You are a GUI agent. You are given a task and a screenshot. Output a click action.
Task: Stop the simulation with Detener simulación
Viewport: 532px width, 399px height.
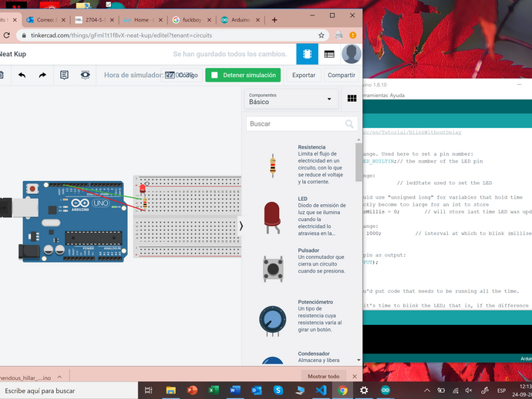(243, 75)
